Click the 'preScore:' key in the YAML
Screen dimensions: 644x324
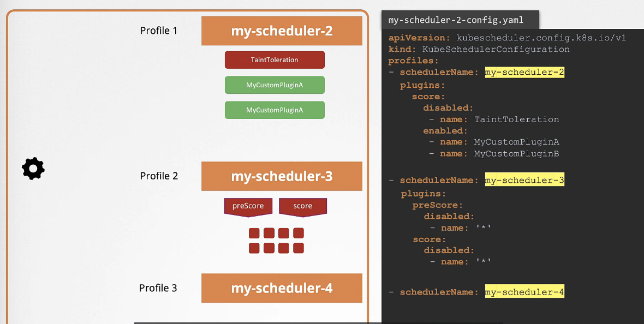click(x=438, y=205)
